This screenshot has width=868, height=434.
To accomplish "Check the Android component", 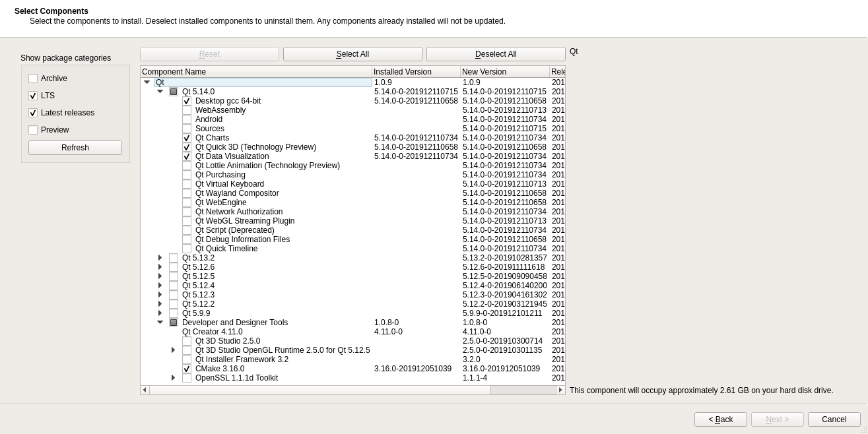I will click(x=187, y=119).
